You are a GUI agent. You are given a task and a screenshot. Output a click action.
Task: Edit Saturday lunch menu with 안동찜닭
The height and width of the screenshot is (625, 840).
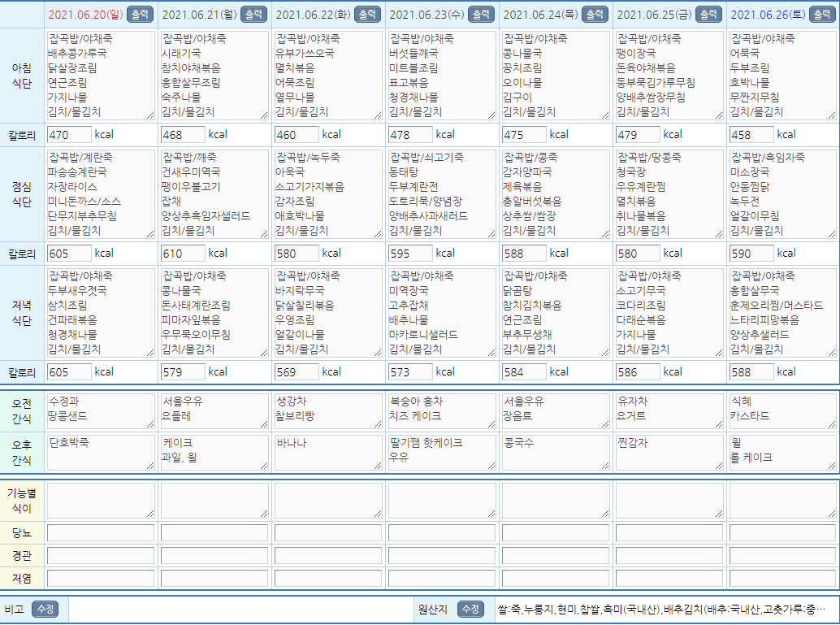click(782, 194)
